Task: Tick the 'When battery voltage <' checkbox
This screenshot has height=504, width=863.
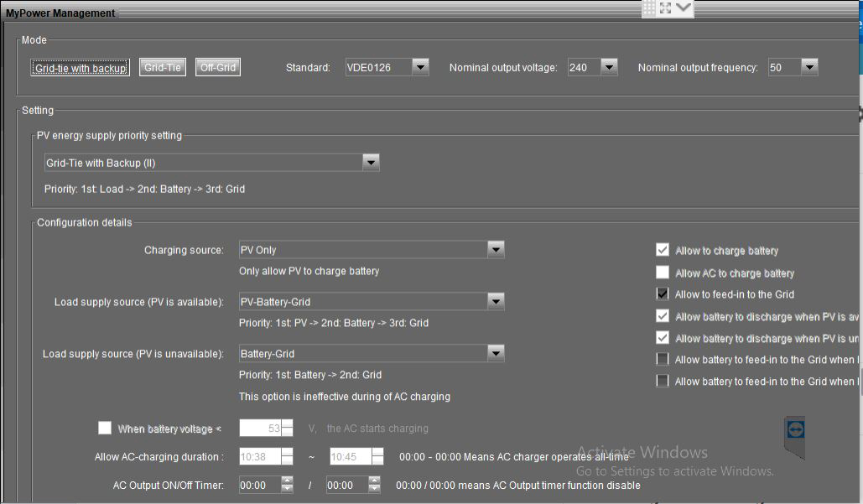Action: pyautogui.click(x=105, y=428)
